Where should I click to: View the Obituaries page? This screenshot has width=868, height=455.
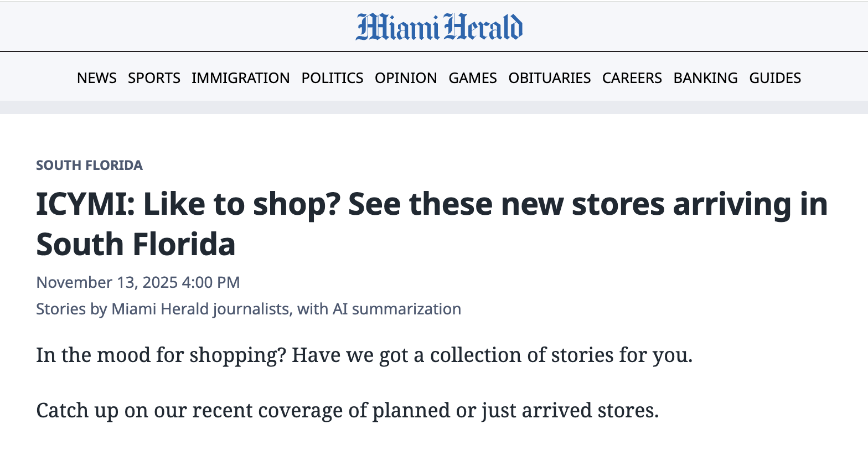(550, 78)
